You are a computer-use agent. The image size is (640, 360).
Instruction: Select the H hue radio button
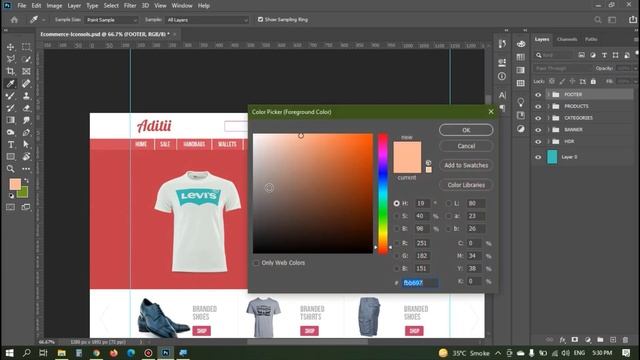pos(396,203)
